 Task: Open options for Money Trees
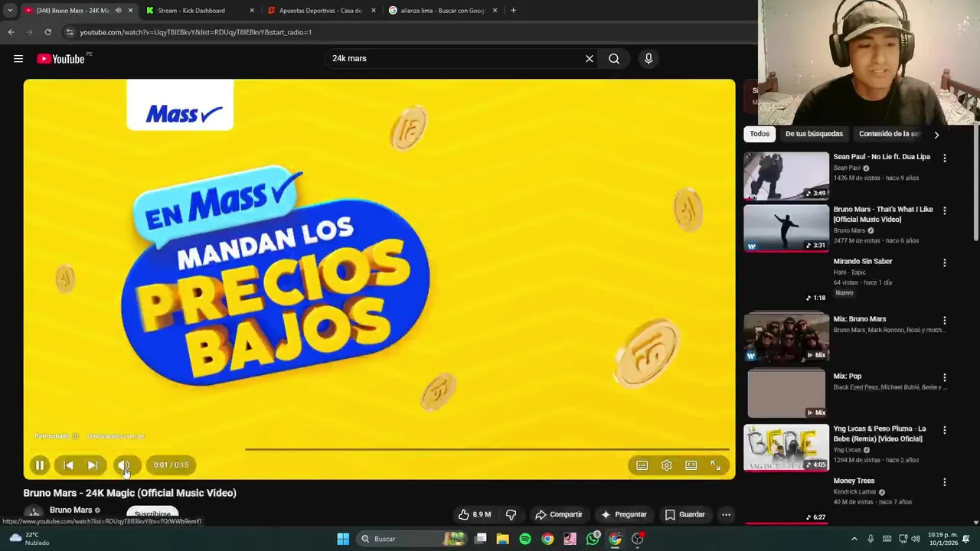pos(945,482)
